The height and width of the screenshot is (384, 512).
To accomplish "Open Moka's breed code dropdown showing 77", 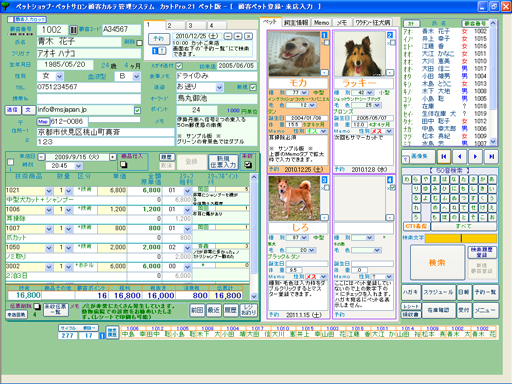I will 304,92.
